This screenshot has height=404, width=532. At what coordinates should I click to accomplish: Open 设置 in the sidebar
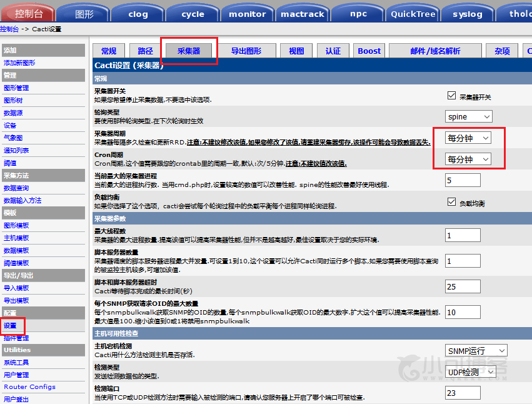(x=10, y=326)
